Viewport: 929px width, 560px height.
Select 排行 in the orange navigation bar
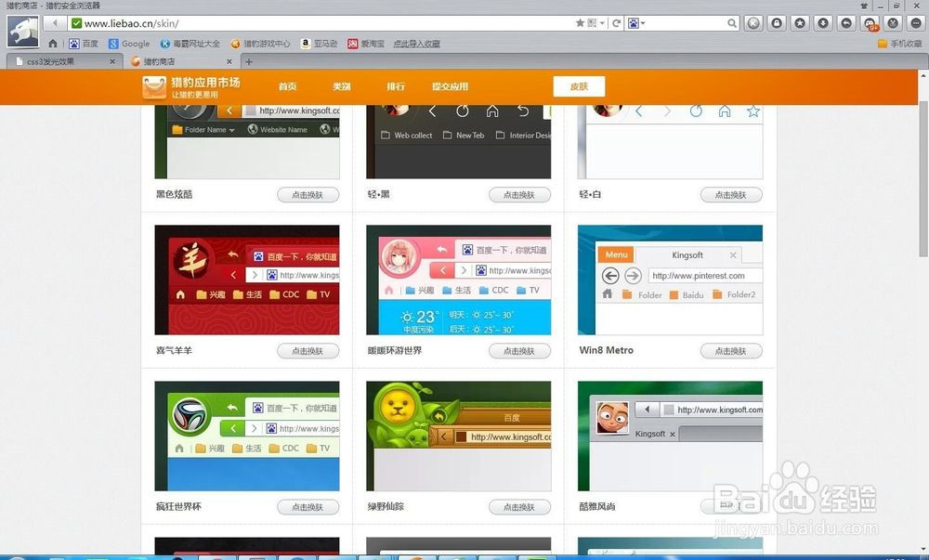coord(396,86)
